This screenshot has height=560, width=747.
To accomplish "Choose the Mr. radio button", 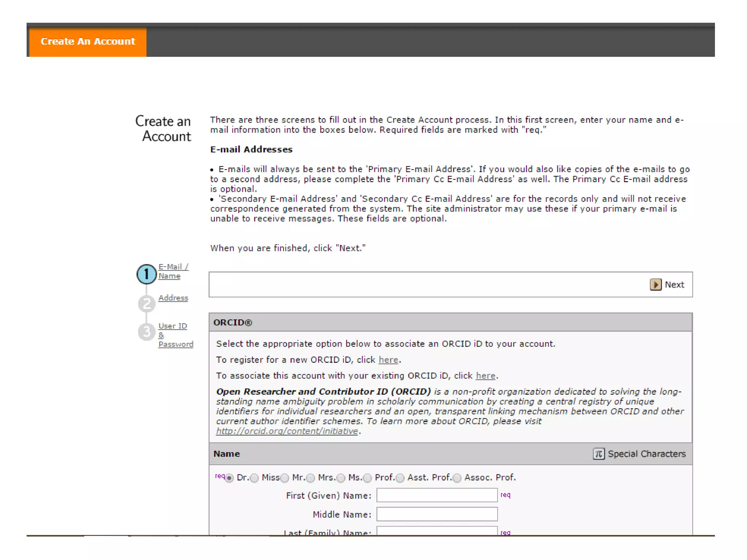I will [285, 478].
